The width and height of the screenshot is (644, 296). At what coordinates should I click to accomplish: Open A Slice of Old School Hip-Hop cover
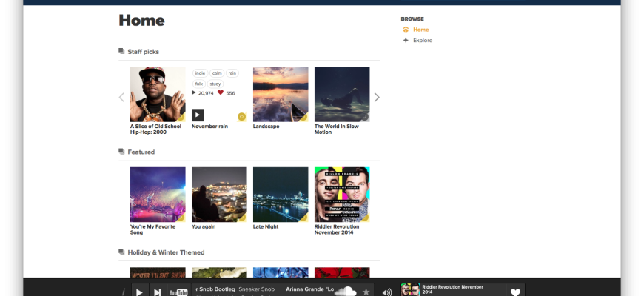(158, 94)
